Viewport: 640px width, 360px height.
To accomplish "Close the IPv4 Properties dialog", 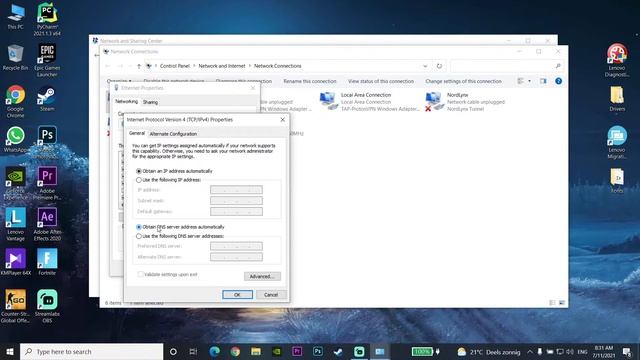I will tap(282, 120).
